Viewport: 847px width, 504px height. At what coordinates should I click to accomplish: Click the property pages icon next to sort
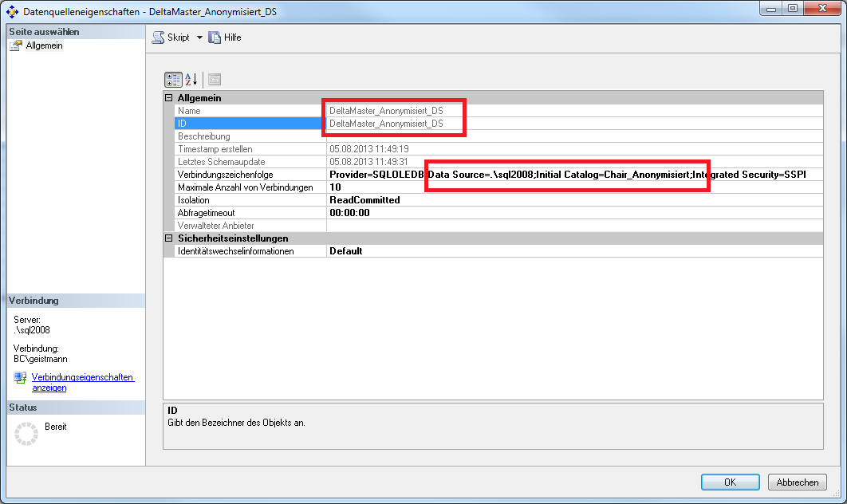[x=213, y=79]
